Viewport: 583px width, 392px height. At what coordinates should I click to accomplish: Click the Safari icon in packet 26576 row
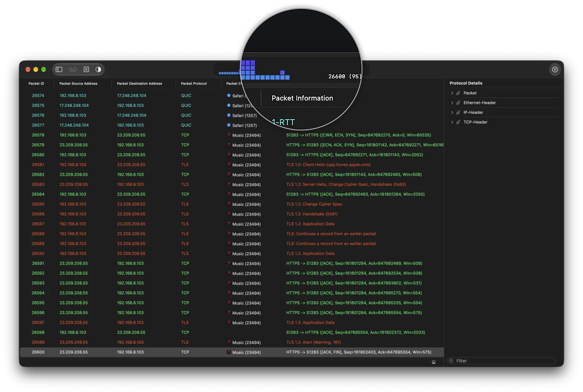tap(229, 115)
